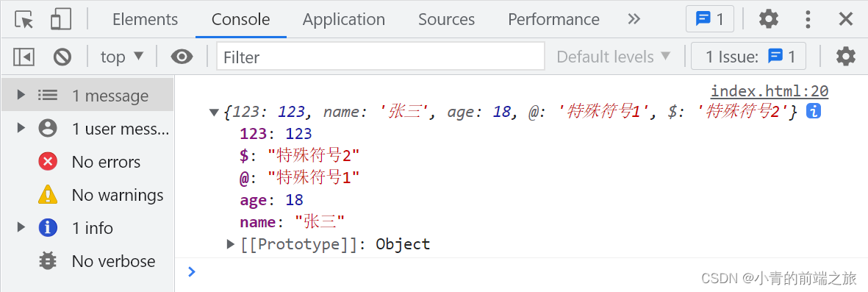Click the 1 Issue button

point(748,57)
